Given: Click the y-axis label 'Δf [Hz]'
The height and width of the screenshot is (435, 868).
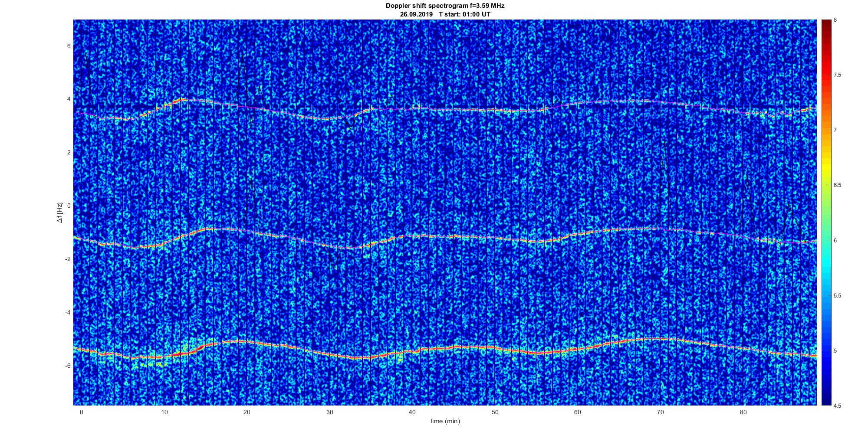Looking at the screenshot, I should click(60, 213).
